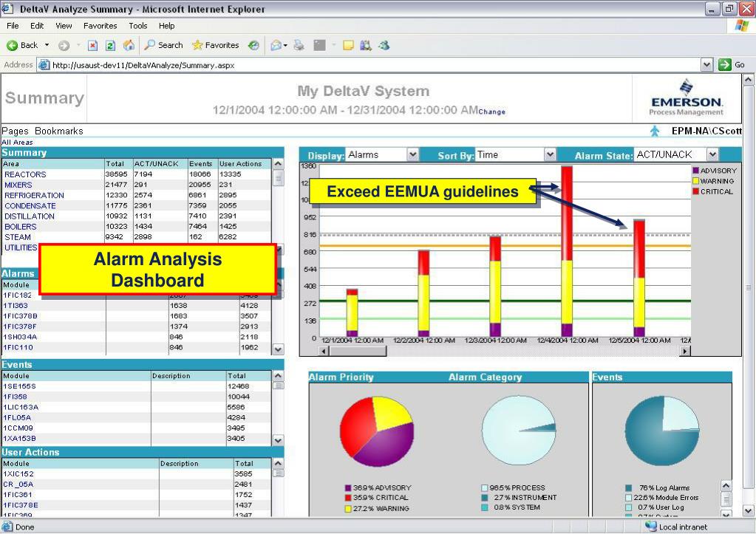Open the REFRIGERATION area link

34,195
